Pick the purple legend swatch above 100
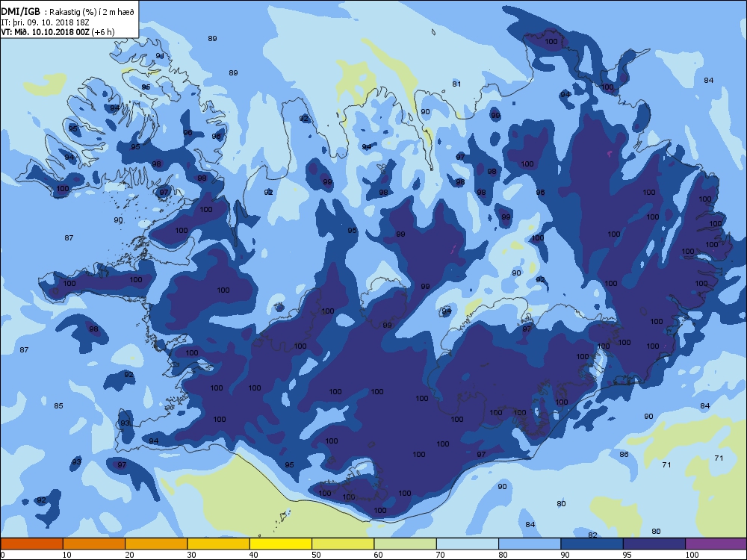The image size is (747, 560). (716, 544)
